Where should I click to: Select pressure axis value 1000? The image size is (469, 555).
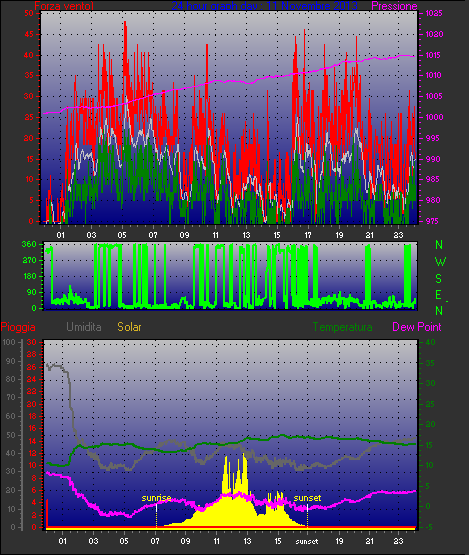pyautogui.click(x=434, y=117)
